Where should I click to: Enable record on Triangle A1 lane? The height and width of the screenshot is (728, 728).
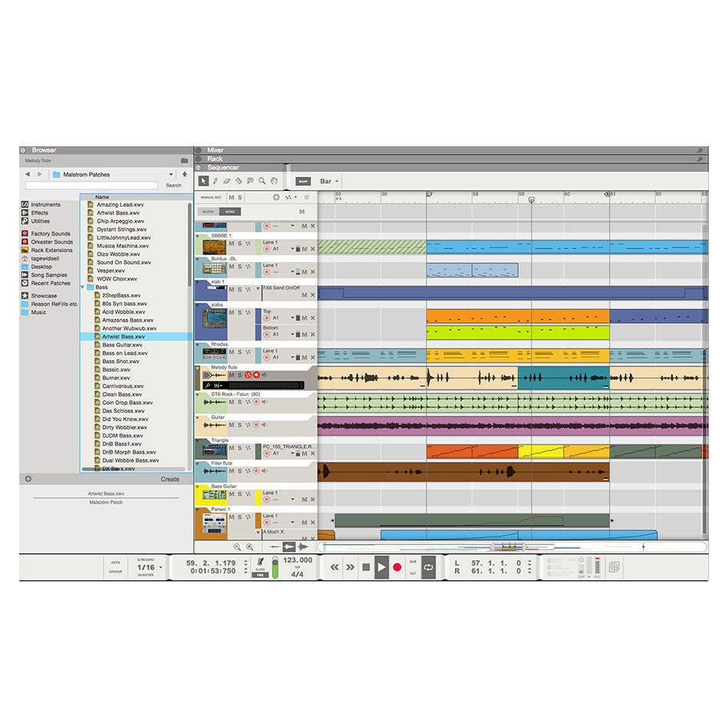click(x=267, y=454)
